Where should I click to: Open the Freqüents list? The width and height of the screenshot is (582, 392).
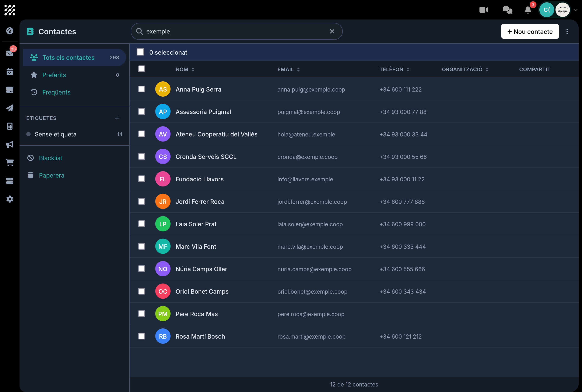click(74, 92)
